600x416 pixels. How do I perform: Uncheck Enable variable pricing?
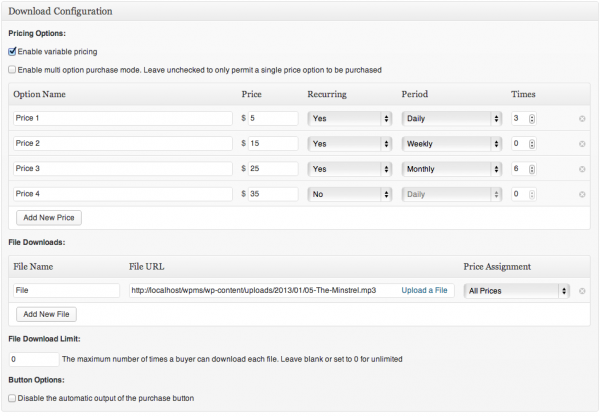pos(12,51)
